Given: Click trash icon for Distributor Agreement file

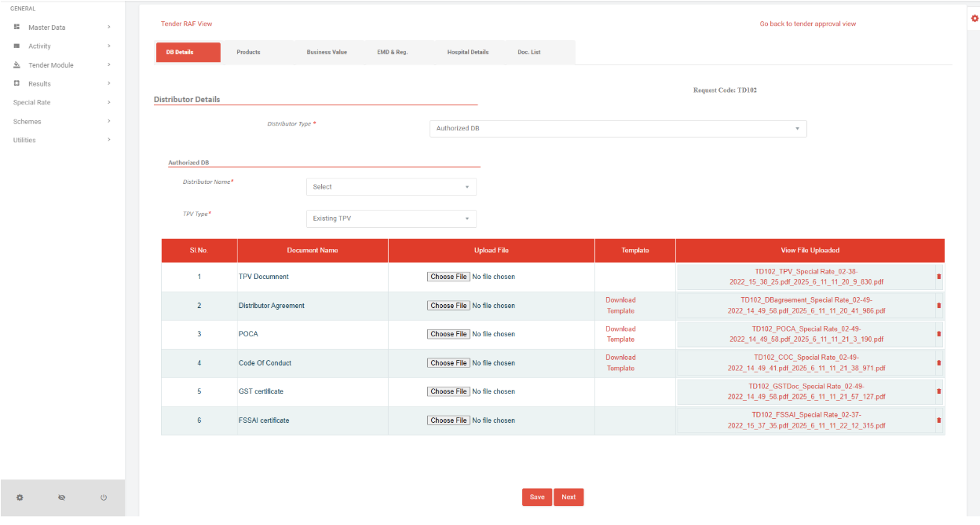Looking at the screenshot, I should pyautogui.click(x=938, y=306).
